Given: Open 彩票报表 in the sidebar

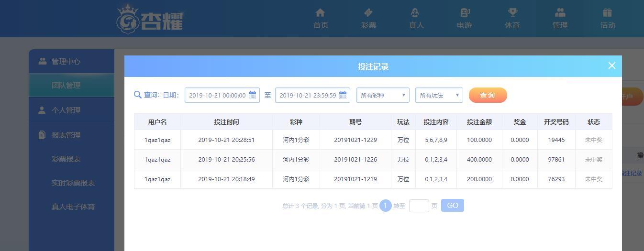Looking at the screenshot, I should (66, 159).
